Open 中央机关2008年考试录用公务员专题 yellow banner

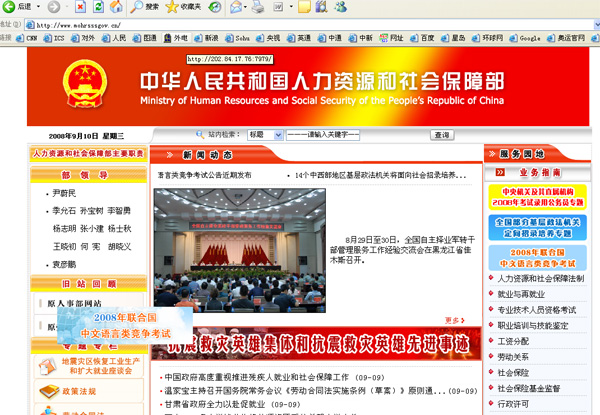537,197
